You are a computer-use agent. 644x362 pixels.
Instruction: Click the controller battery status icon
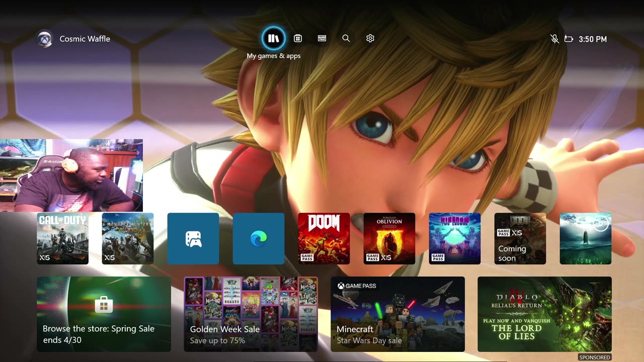pyautogui.click(x=569, y=39)
